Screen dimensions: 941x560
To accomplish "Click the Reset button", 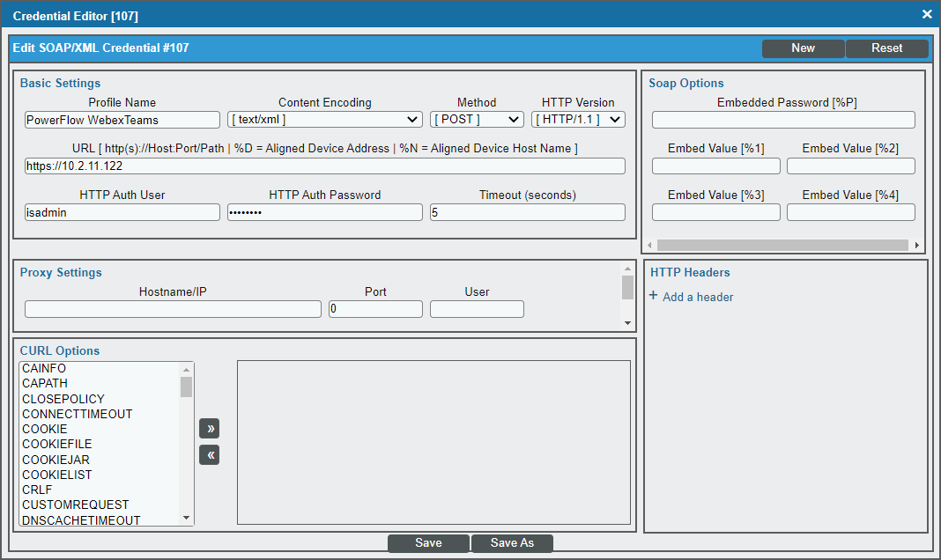I will (886, 48).
